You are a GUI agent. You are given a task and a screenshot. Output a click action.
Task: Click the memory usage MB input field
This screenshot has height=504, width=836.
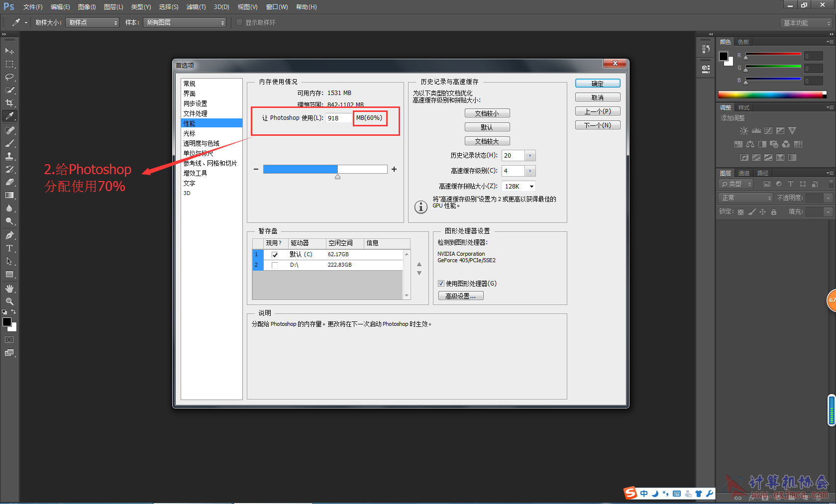pyautogui.click(x=339, y=118)
